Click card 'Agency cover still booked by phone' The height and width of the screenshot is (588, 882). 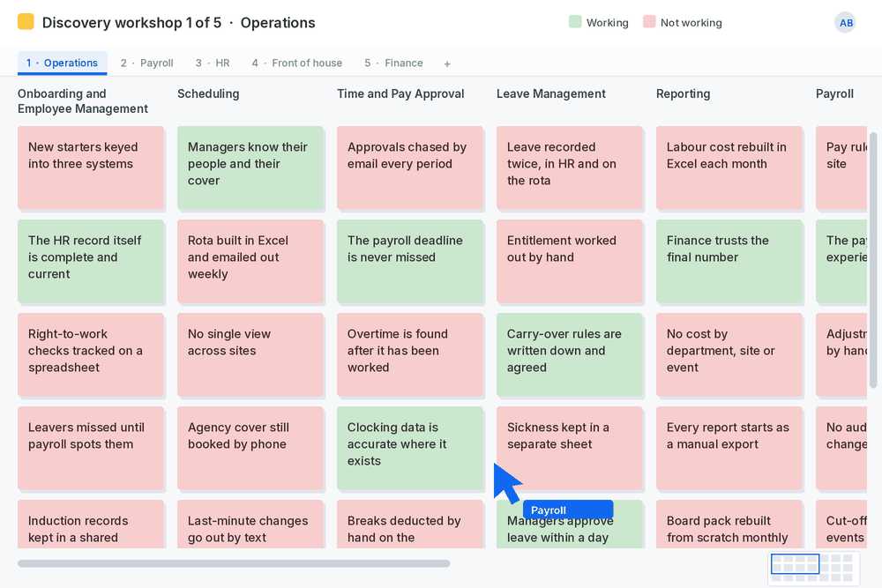pos(250,448)
